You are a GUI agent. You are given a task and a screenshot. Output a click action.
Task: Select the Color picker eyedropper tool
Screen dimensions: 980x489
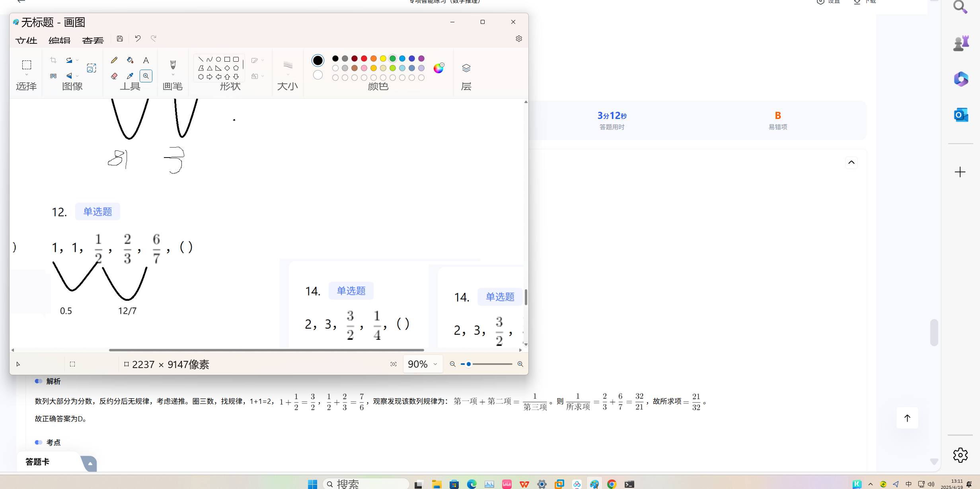click(x=130, y=76)
